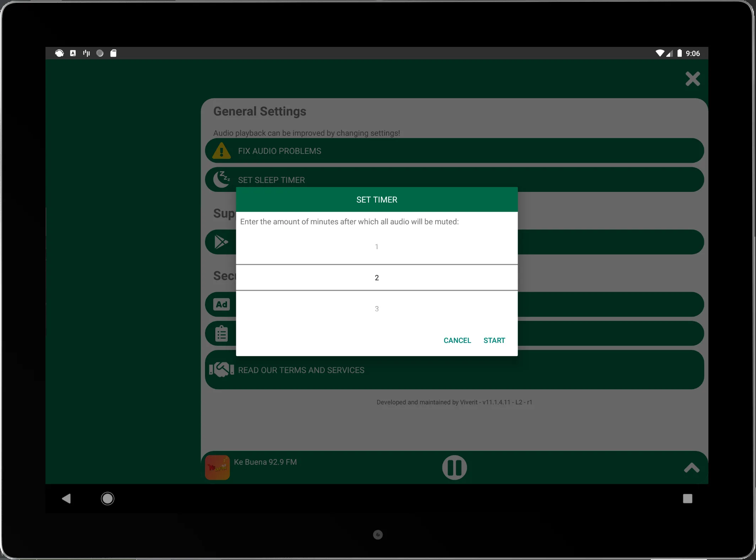Select number 2 in the timer picker
This screenshot has height=560, width=756.
[376, 277]
